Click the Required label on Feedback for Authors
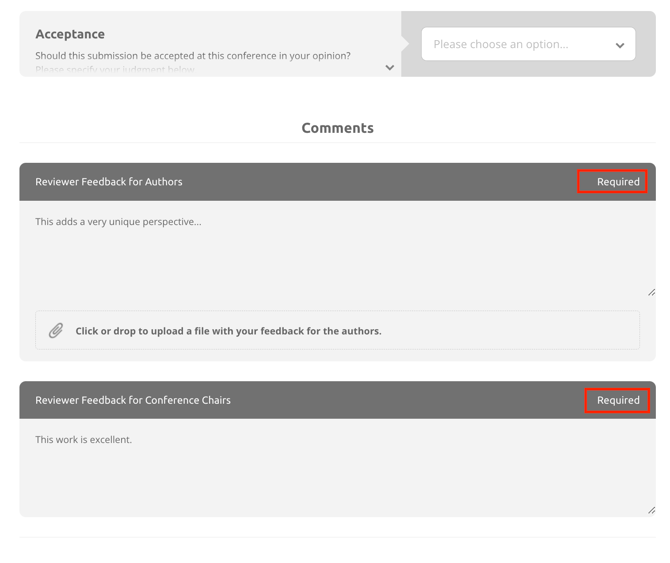 coord(617,182)
